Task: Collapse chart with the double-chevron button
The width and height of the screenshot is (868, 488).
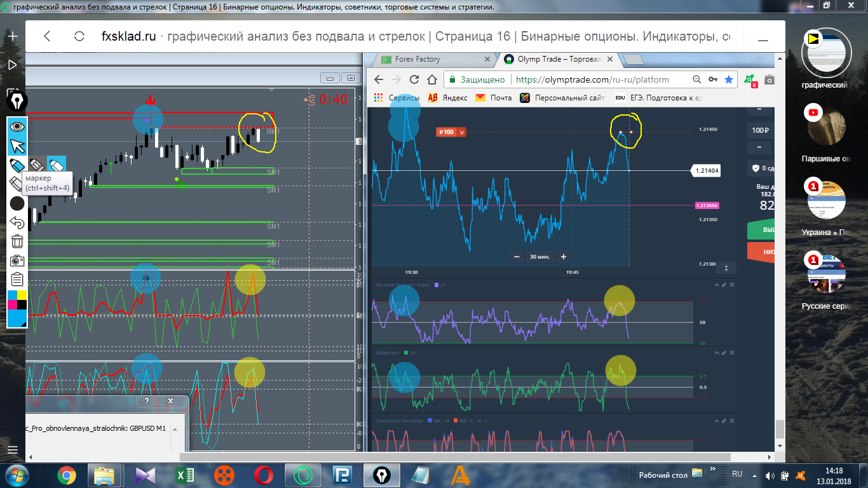Action: 726,268
